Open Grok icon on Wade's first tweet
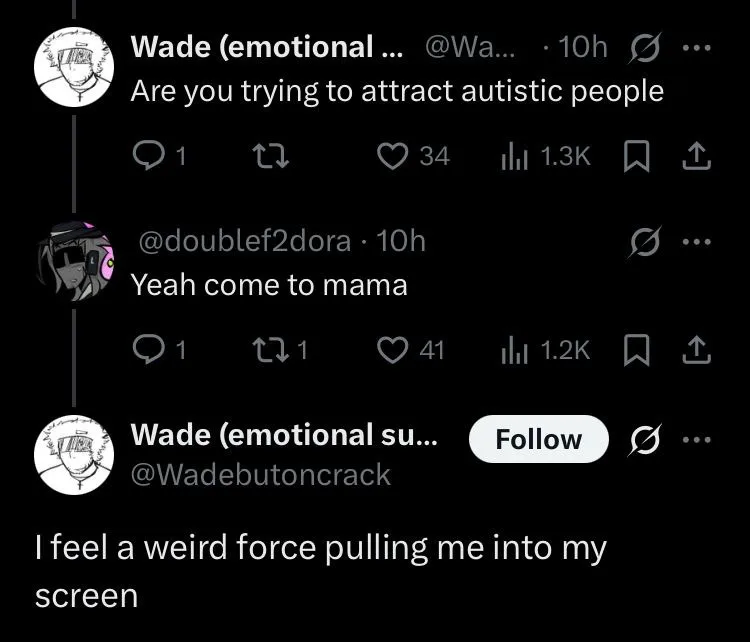 coord(644,48)
